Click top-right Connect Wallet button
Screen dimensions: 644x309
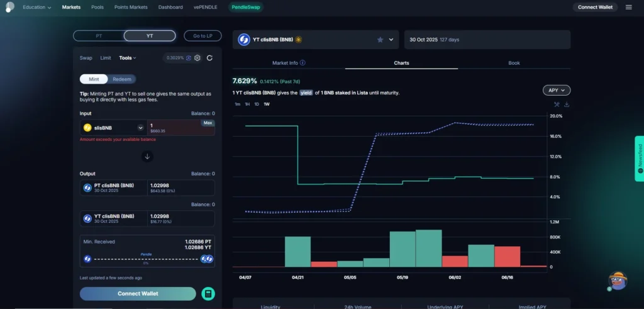tap(595, 7)
